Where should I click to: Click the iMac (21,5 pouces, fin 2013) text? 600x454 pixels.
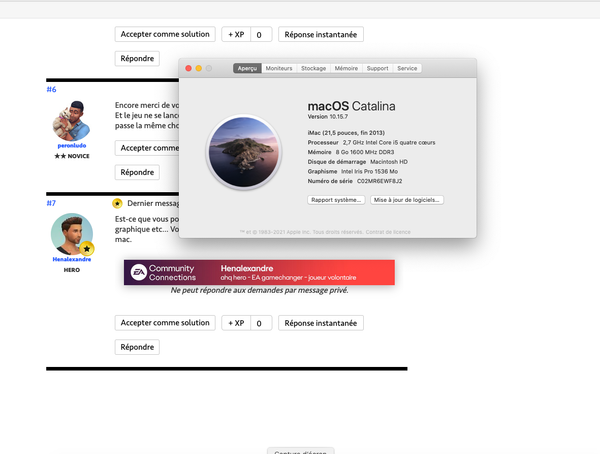[x=346, y=133]
